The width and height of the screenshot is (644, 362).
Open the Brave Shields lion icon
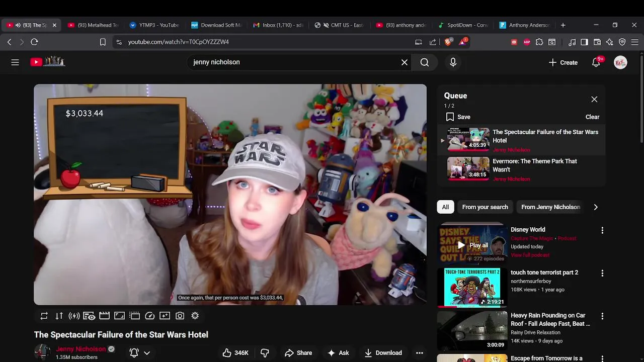click(448, 42)
